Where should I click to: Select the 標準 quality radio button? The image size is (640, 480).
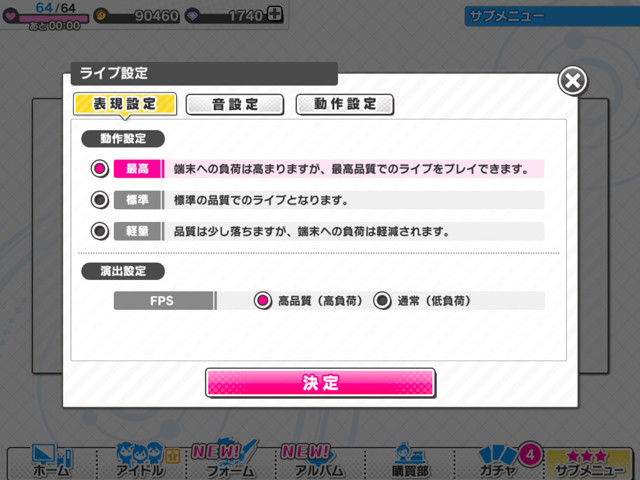pos(100,200)
